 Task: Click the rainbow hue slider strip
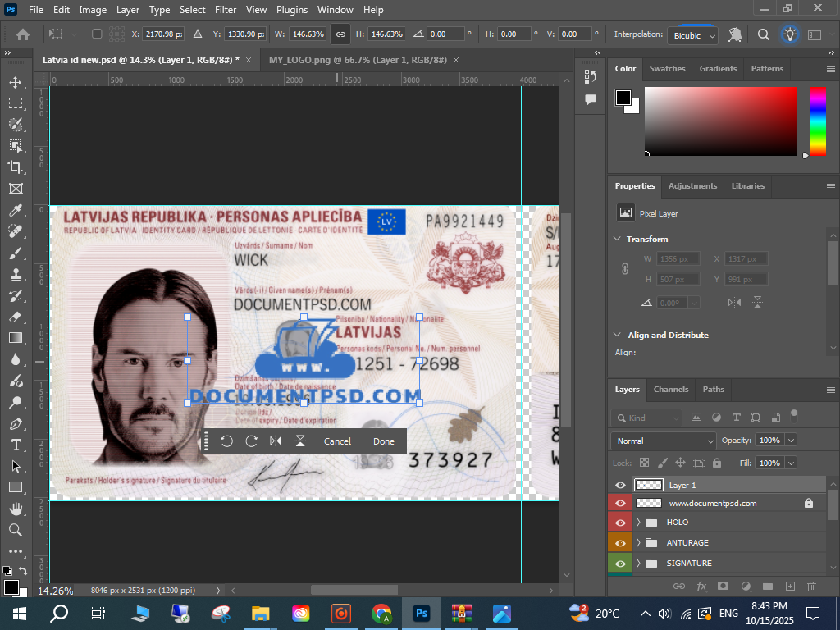click(818, 121)
